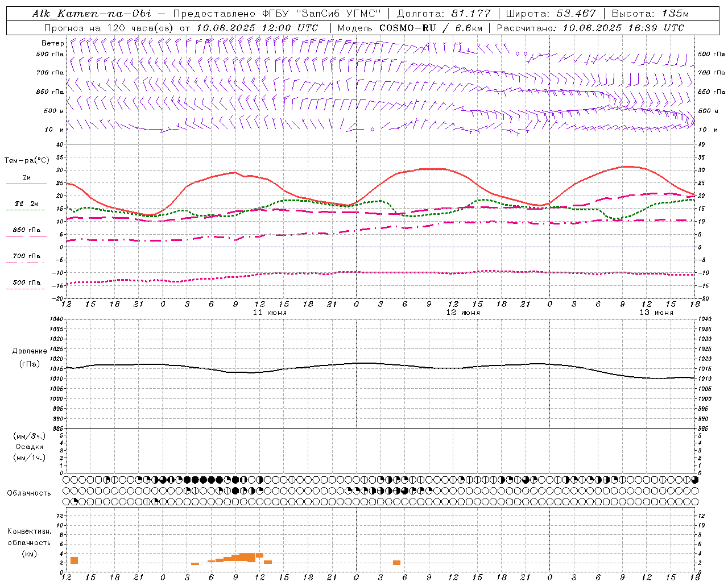
Task: Click the Осадки precipitation label
Action: click(30, 447)
